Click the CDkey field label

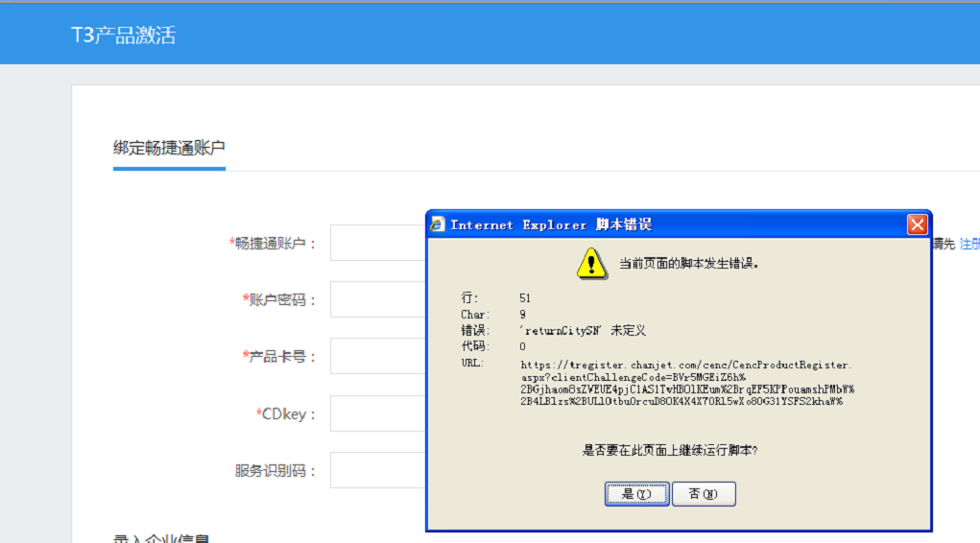(286, 414)
